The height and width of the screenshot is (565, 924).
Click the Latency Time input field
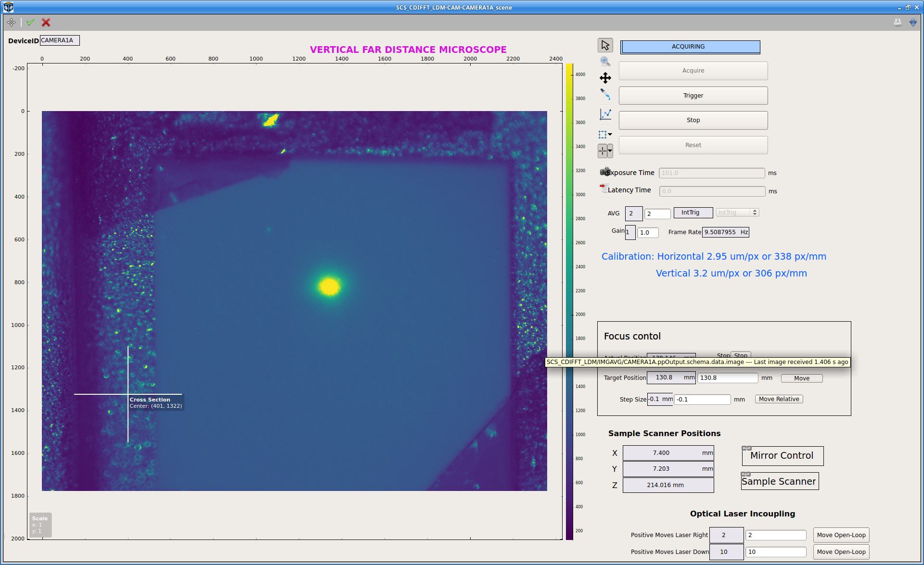click(x=712, y=191)
